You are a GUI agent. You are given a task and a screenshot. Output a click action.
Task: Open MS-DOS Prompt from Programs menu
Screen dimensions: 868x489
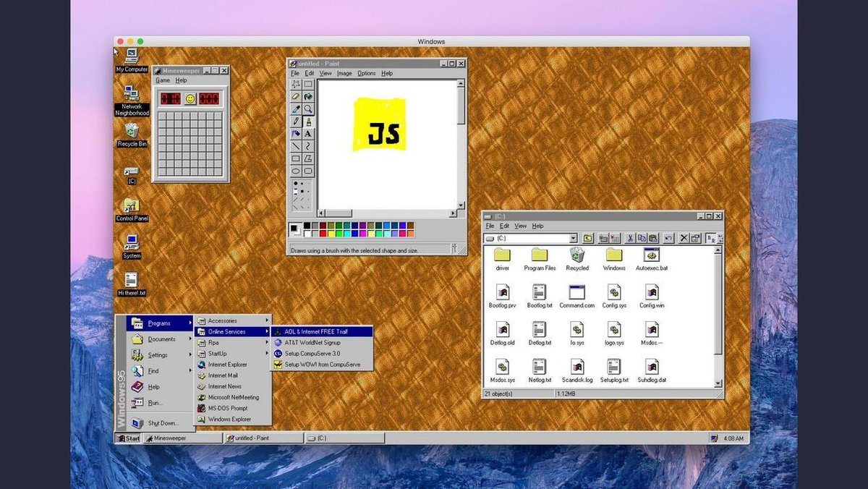tap(232, 408)
